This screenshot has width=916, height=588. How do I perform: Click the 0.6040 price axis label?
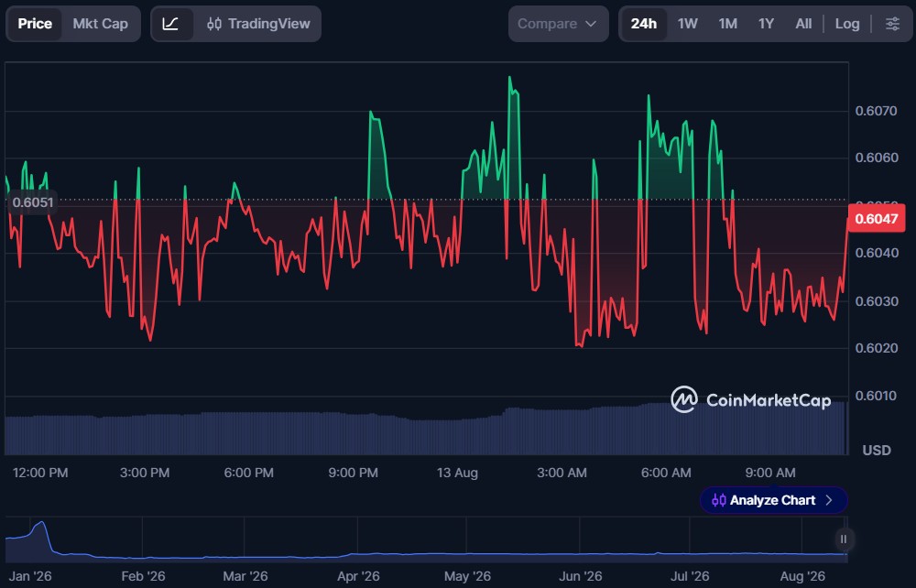tap(876, 253)
